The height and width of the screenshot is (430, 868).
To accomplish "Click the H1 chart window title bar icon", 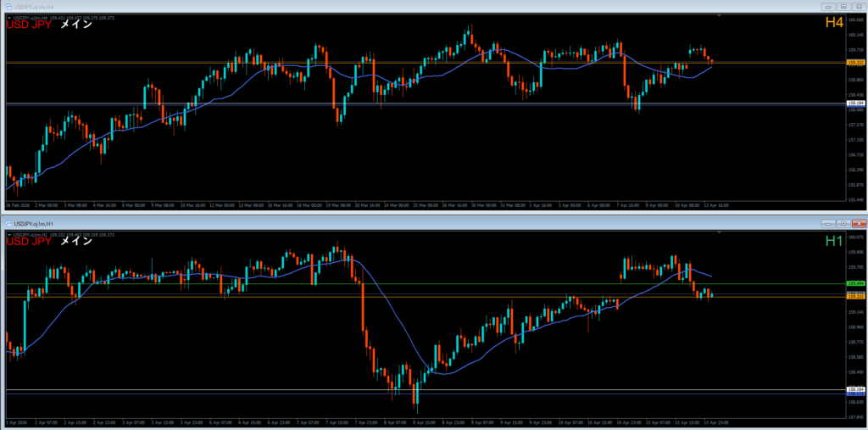I will click(8, 222).
